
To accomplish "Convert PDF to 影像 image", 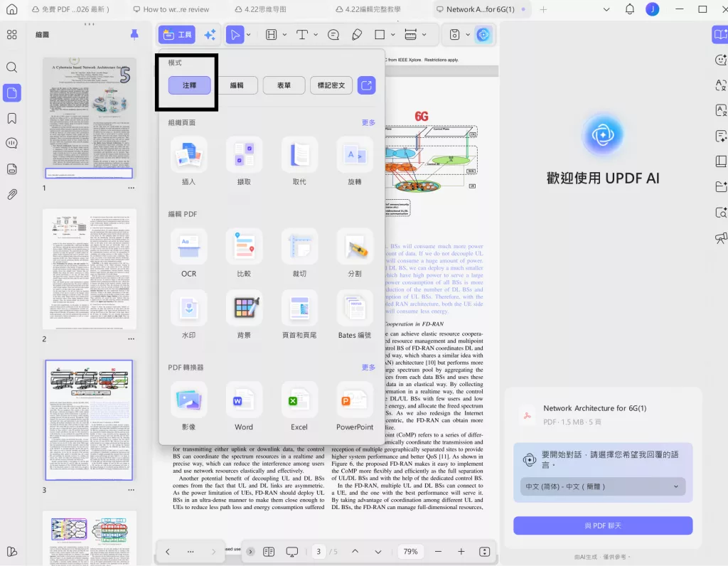I will pyautogui.click(x=188, y=406).
